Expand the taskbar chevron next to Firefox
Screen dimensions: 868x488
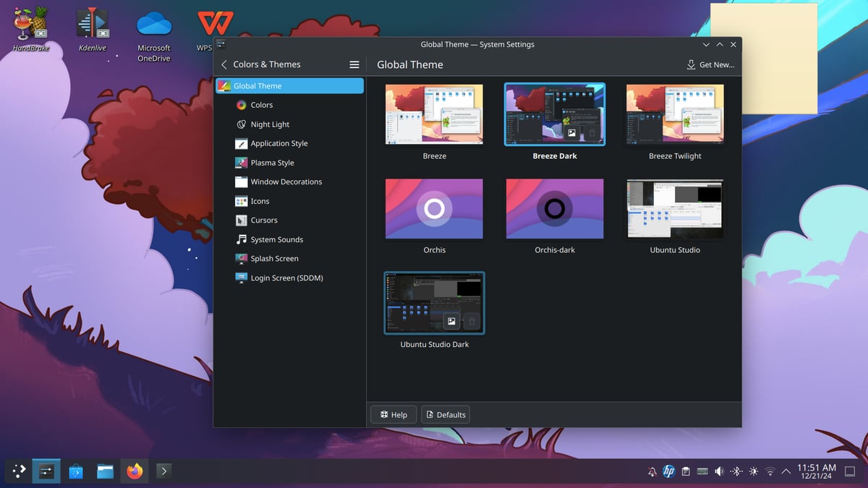tap(164, 471)
